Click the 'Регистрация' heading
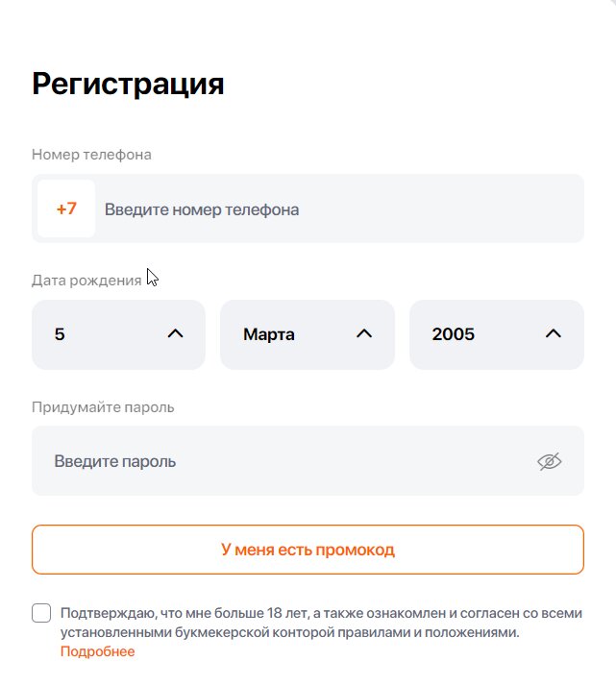 pos(128,84)
